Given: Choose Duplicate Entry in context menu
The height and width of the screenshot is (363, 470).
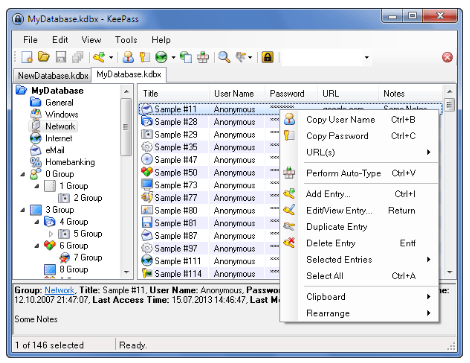Looking at the screenshot, I should point(360,227).
